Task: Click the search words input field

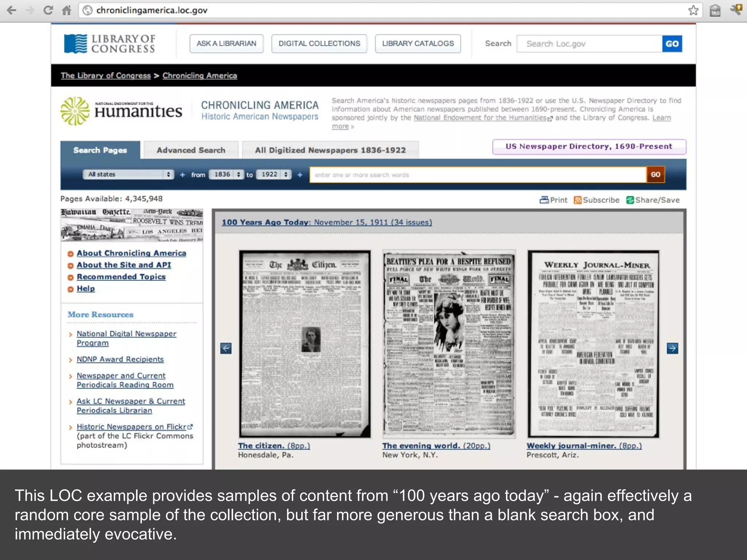Action: coord(478,175)
